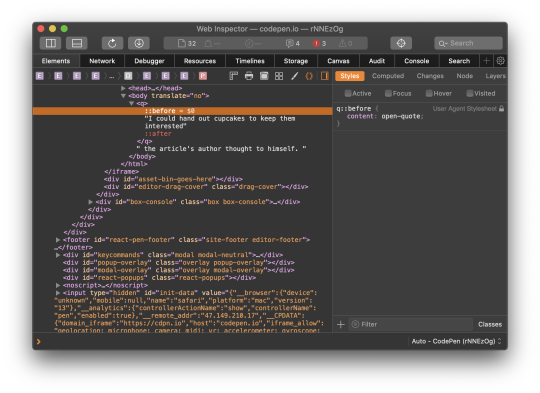Collapse the q element node
Viewport: 540px width, 393px height.
[131, 103]
